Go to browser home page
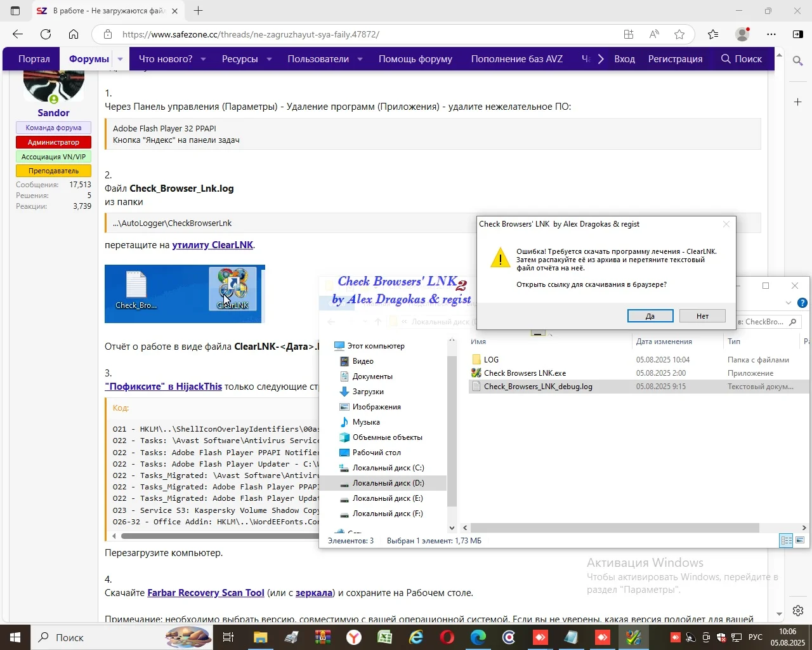Viewport: 812px width, 650px height. coord(74,34)
